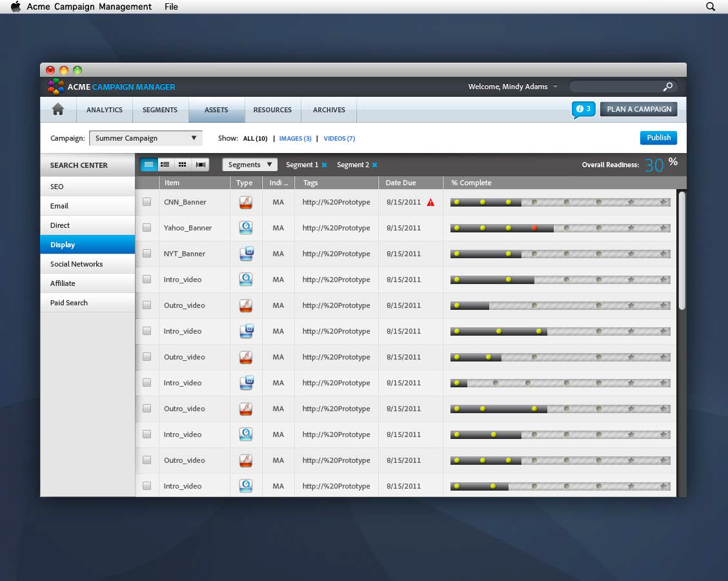Select Direct in the Search Center
The width and height of the screenshot is (728, 581).
(x=88, y=225)
